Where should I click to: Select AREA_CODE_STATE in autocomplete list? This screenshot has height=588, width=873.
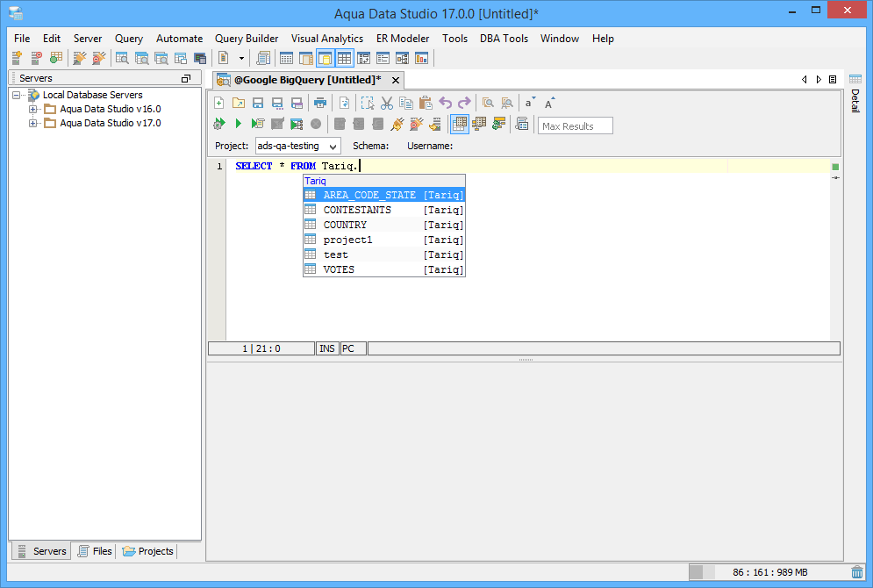pyautogui.click(x=384, y=195)
